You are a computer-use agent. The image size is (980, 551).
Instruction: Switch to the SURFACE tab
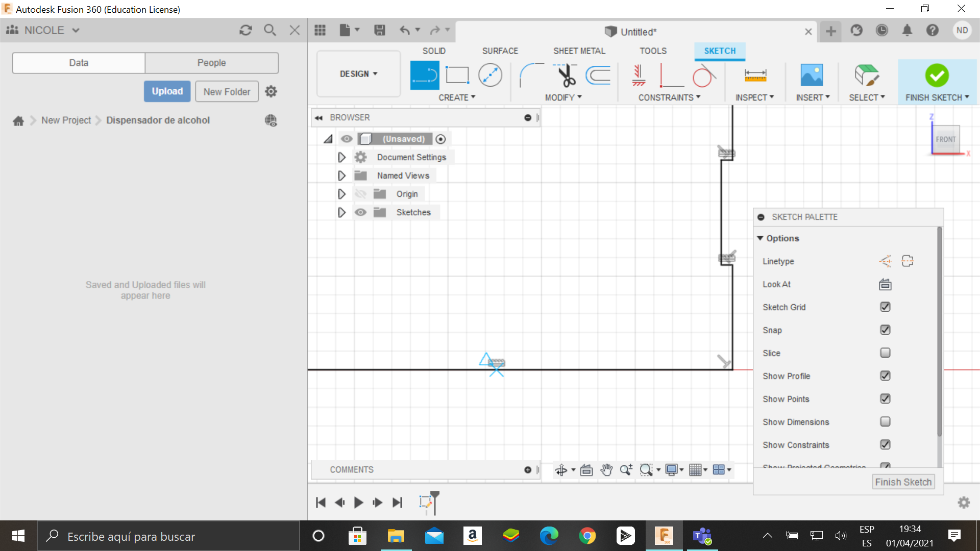[x=500, y=51]
